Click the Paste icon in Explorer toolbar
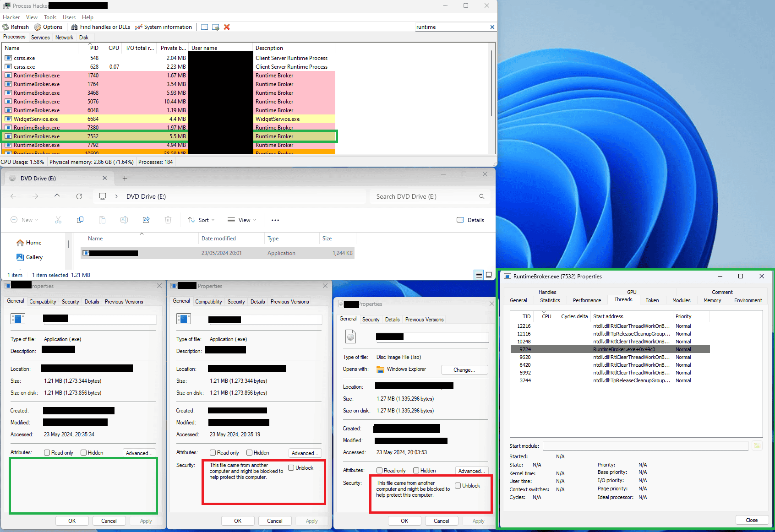 pyautogui.click(x=102, y=220)
